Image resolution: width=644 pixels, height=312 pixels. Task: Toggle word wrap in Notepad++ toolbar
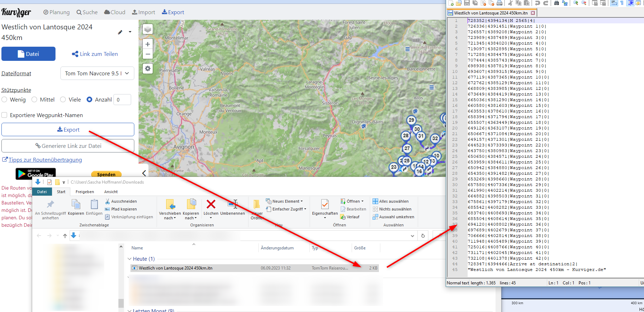614,3
